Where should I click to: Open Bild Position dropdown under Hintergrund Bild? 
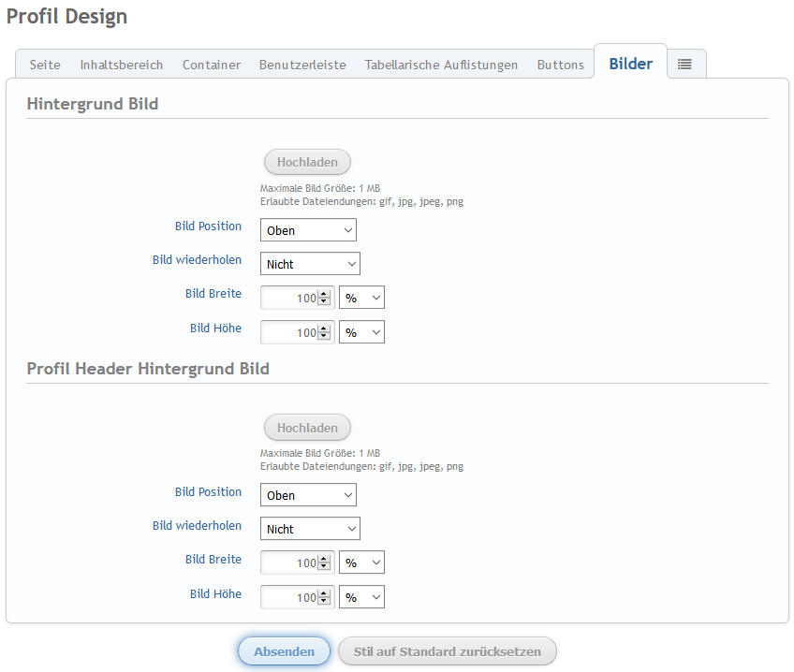[x=308, y=230]
